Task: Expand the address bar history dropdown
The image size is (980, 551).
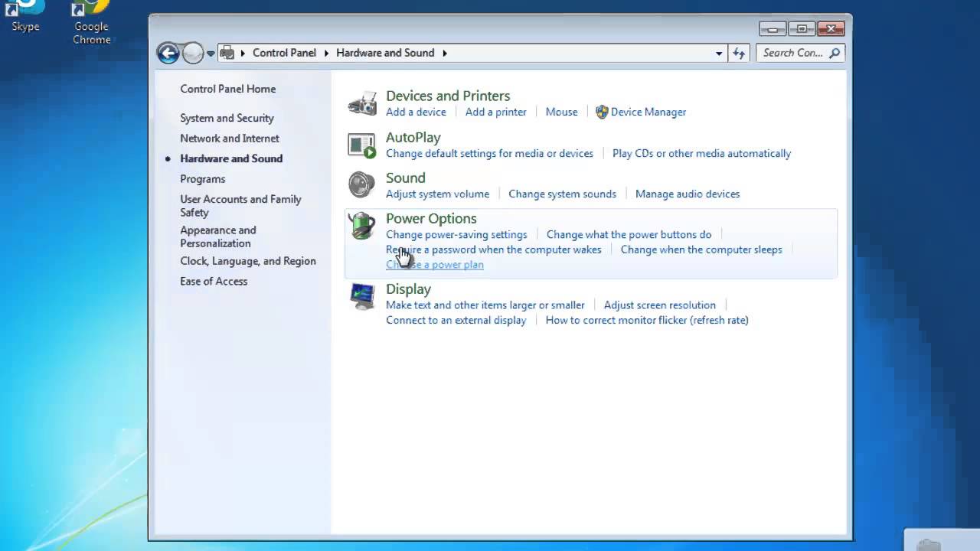Action: point(719,54)
